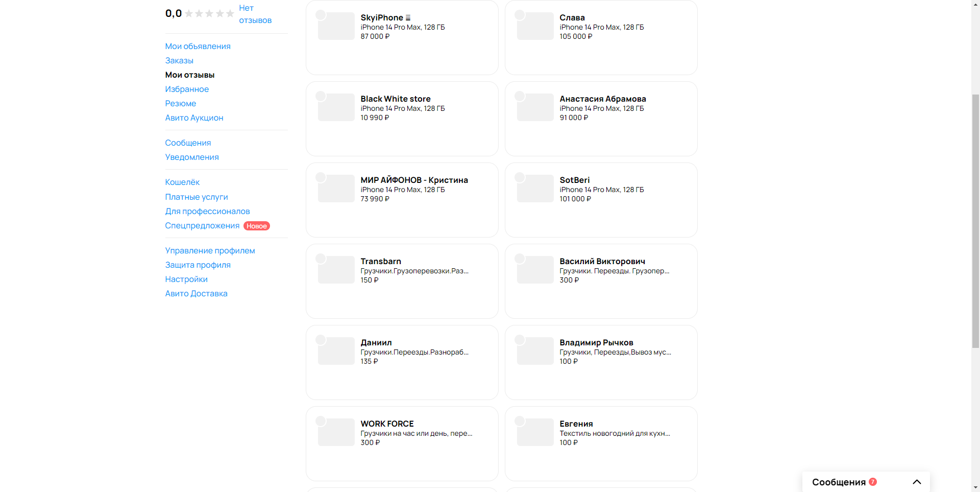Click the scrollbar down arrow
Viewport: 980px width, 492px height.
click(x=975, y=488)
